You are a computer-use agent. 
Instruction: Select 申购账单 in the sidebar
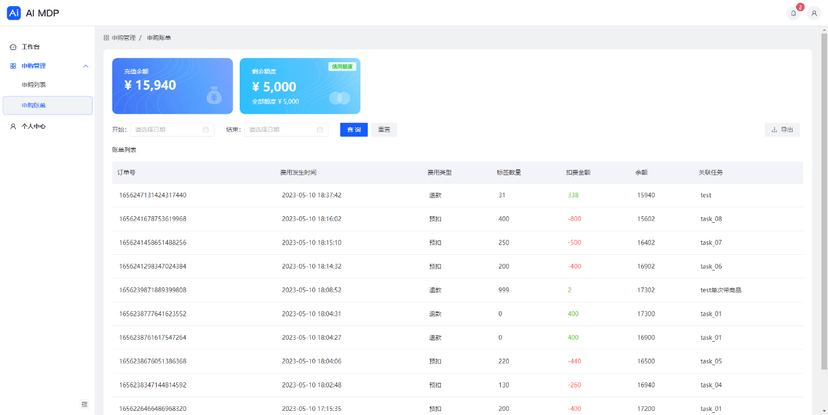tap(34, 105)
